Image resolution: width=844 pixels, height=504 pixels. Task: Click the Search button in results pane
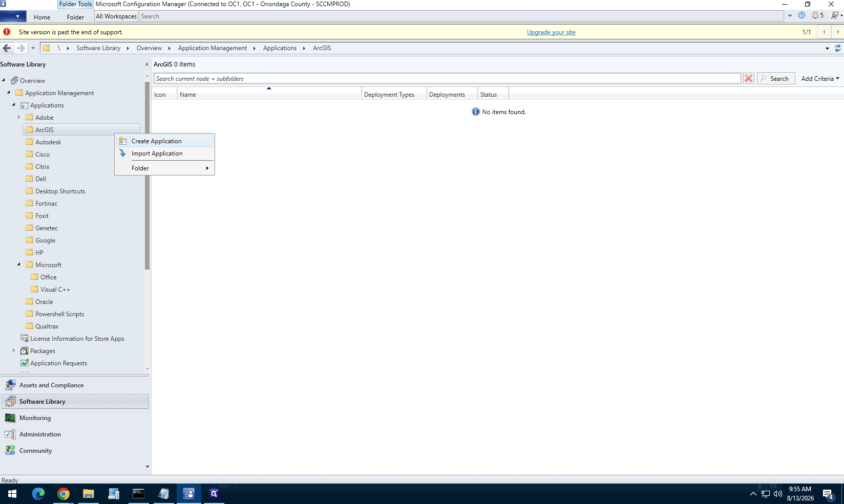click(776, 79)
